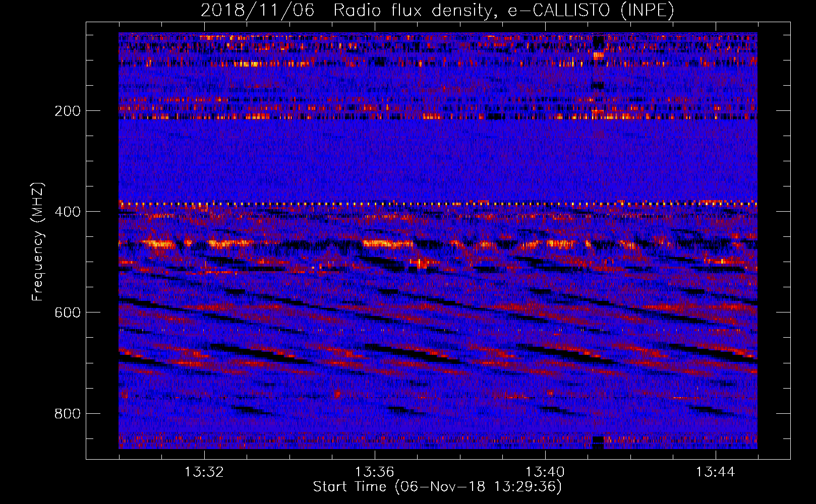Click the 13:32 time tick label
Screen dimensions: 816x504
pos(204,472)
